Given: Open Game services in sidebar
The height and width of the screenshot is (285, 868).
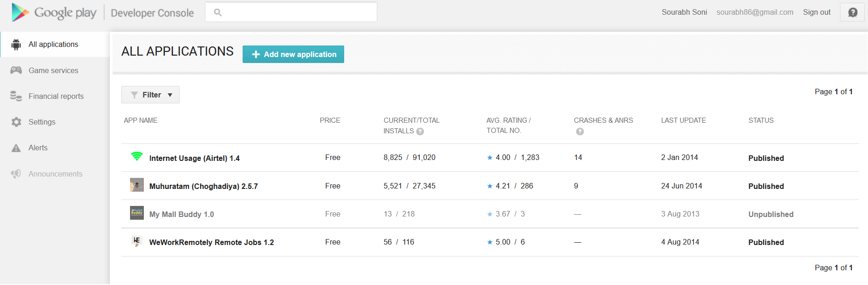Looking at the screenshot, I should click(x=53, y=70).
